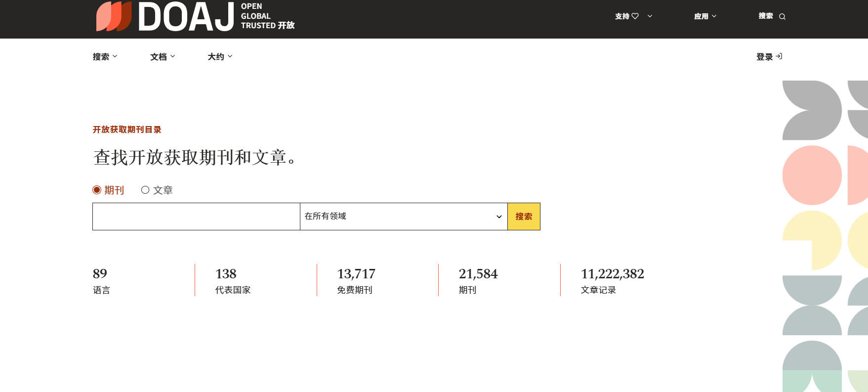Image resolution: width=868 pixels, height=392 pixels.
Task: Open the 应用 dropdown in the header
Action: (x=705, y=16)
